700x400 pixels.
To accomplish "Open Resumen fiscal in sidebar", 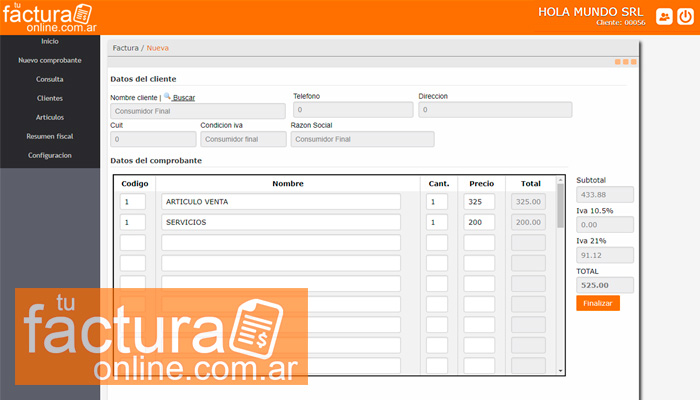I will (50, 136).
